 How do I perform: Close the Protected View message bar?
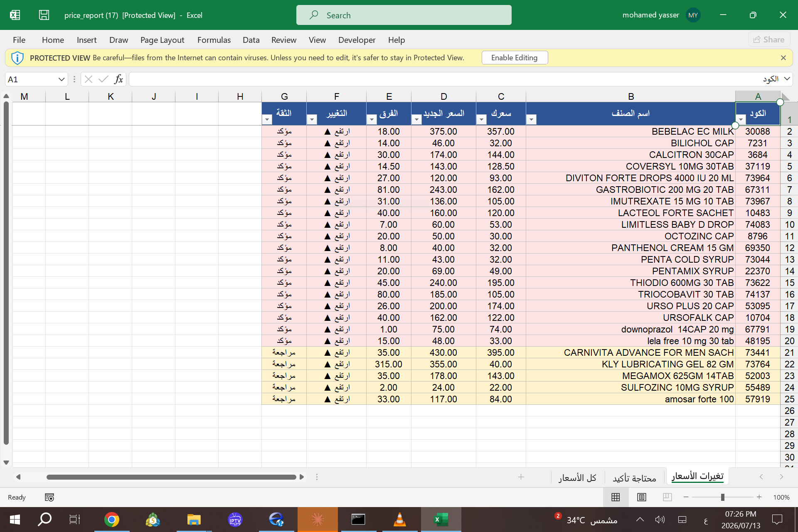(x=783, y=58)
